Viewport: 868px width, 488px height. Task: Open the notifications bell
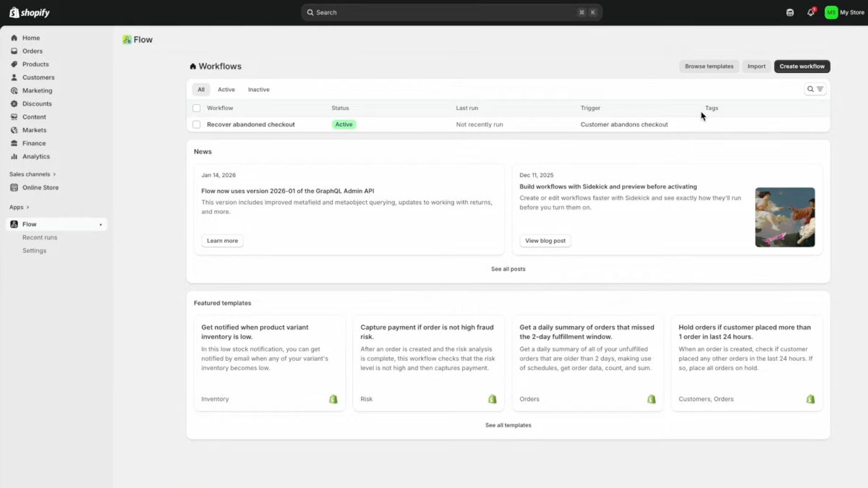(811, 12)
